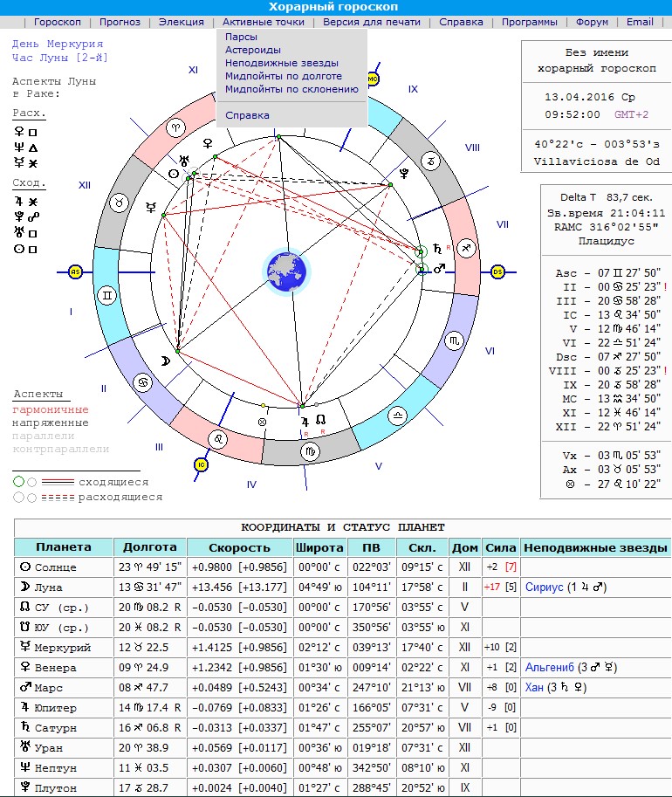Toggle first circle next to расходящиеся
The width and height of the screenshot is (672, 797).
pyautogui.click(x=18, y=498)
